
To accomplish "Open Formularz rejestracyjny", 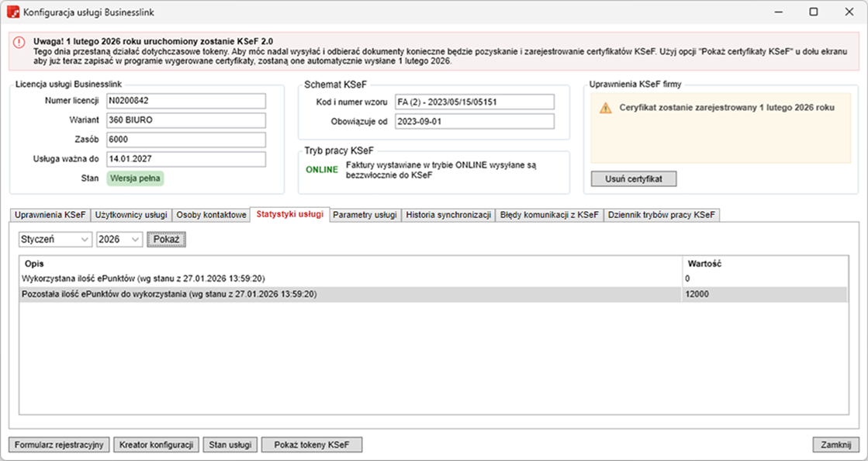I will point(60,445).
